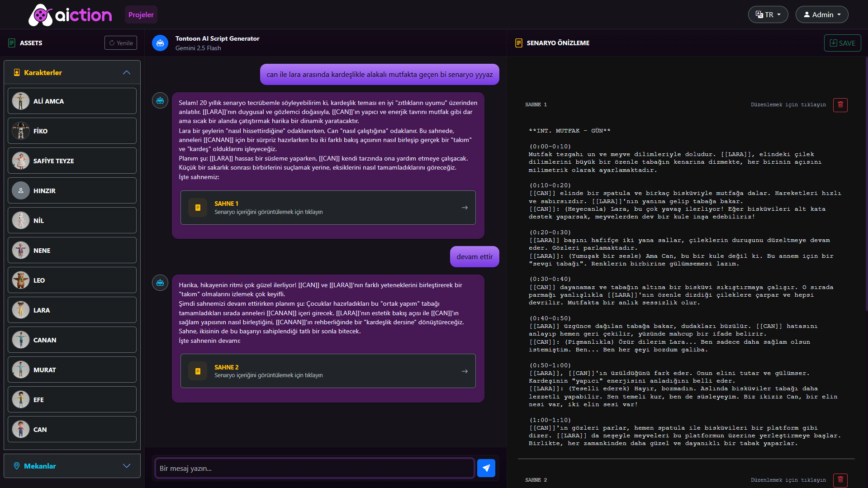Click Sahne 1 'Düzenlemek için tıklayın' link
Image resolution: width=868 pixels, height=488 pixels.
click(x=788, y=105)
